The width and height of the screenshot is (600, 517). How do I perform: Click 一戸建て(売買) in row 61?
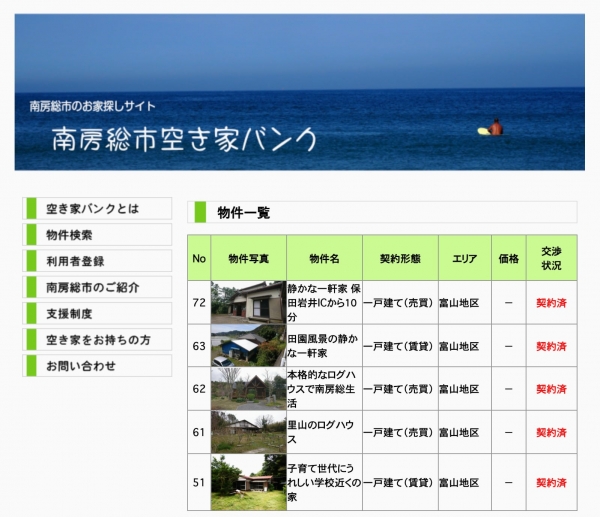coord(398,432)
